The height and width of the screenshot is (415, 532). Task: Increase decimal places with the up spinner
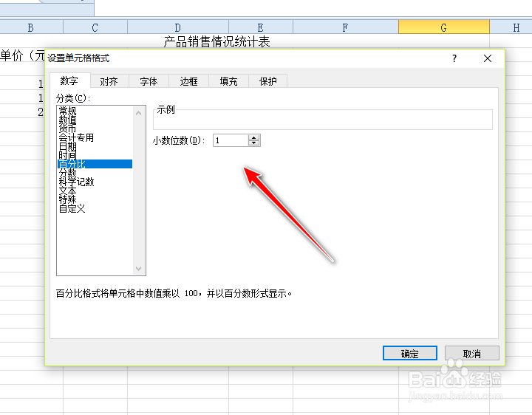(x=253, y=137)
